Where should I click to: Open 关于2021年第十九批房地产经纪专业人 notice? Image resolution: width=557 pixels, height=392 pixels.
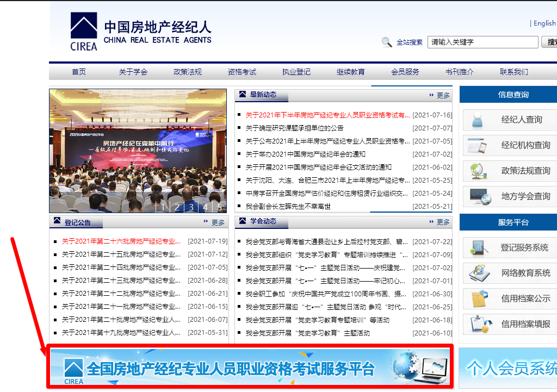click(x=121, y=333)
